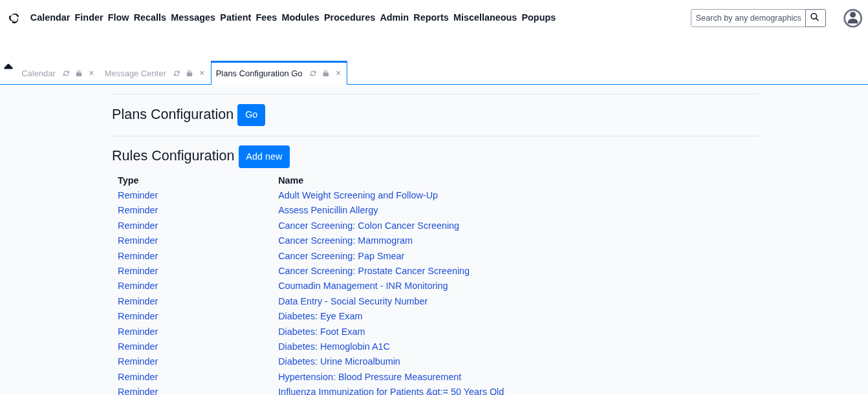Click the OpenEMR logo icon
The image size is (868, 395).
[14, 18]
